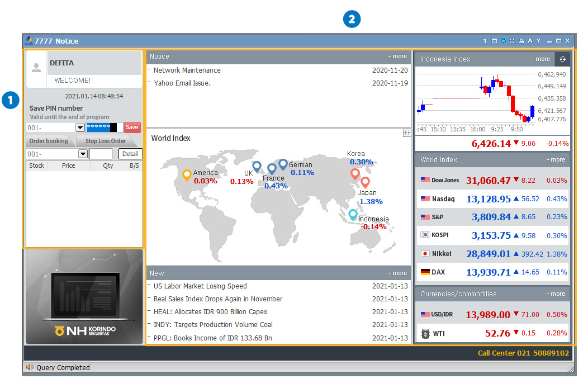Expand Notice list with +more
588x388 pixels.
[397, 56]
